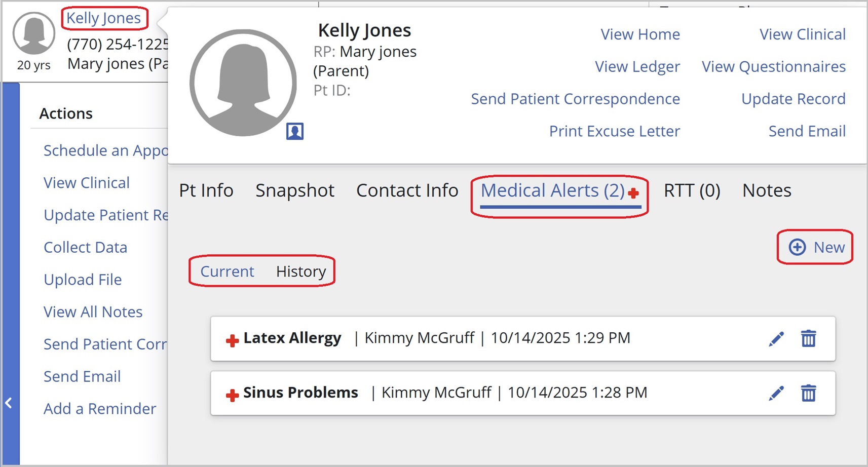Delete the Latex Allergy alert with trash icon
This screenshot has width=868, height=467.
[808, 338]
